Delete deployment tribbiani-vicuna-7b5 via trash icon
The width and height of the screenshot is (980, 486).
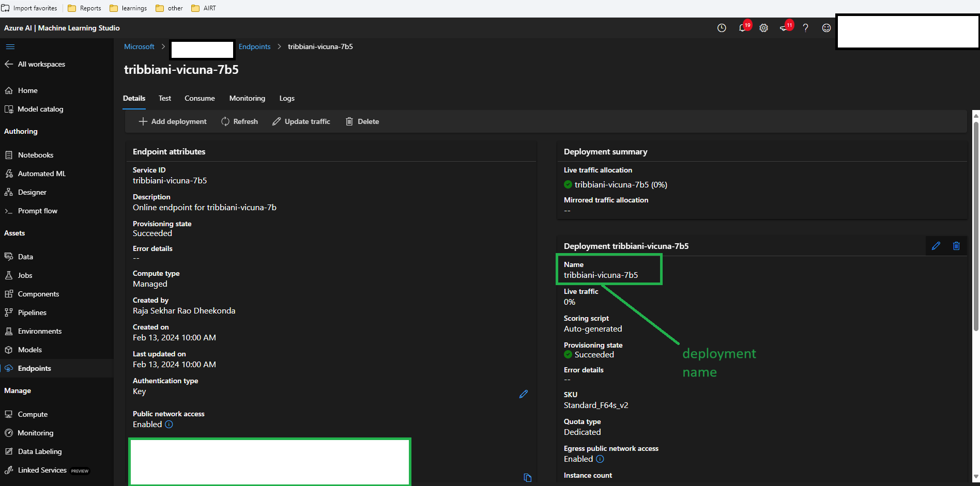[x=956, y=245]
